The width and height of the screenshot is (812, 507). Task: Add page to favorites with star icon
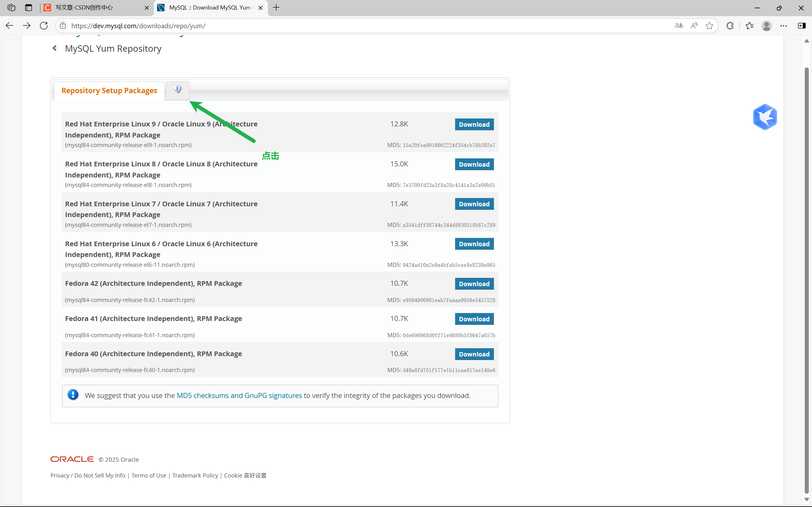709,26
